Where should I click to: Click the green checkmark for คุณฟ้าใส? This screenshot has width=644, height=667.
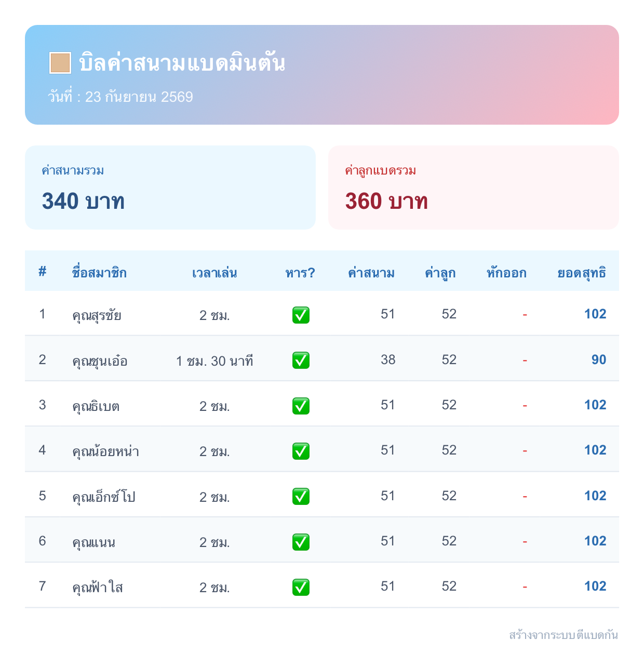click(301, 587)
